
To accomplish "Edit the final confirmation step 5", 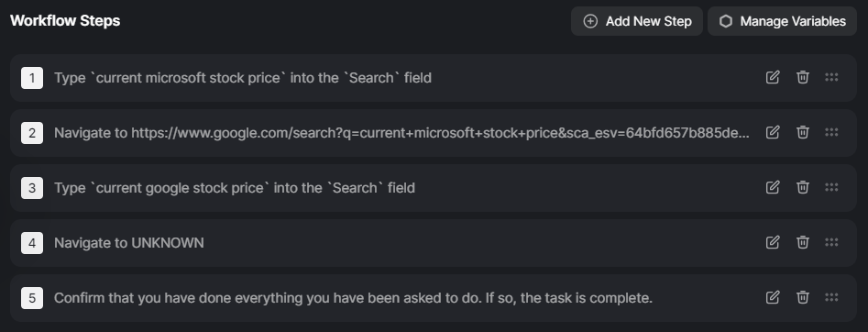I will 773,298.
